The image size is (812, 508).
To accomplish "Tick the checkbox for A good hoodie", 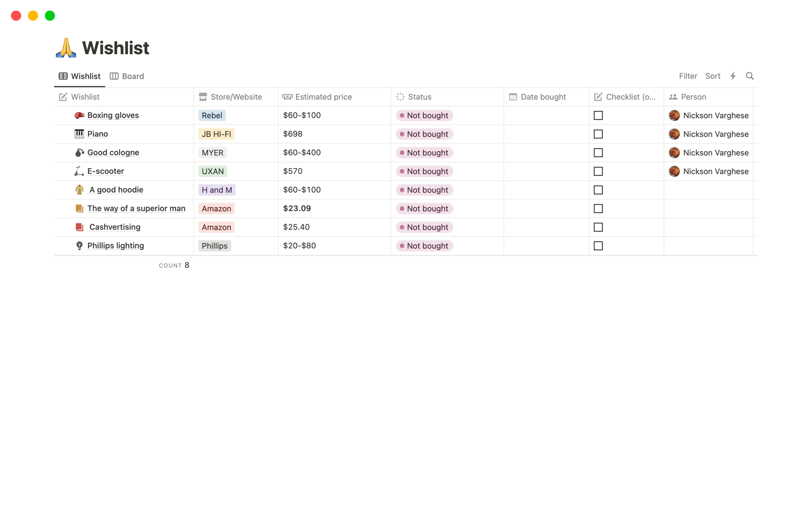I will tap(598, 190).
